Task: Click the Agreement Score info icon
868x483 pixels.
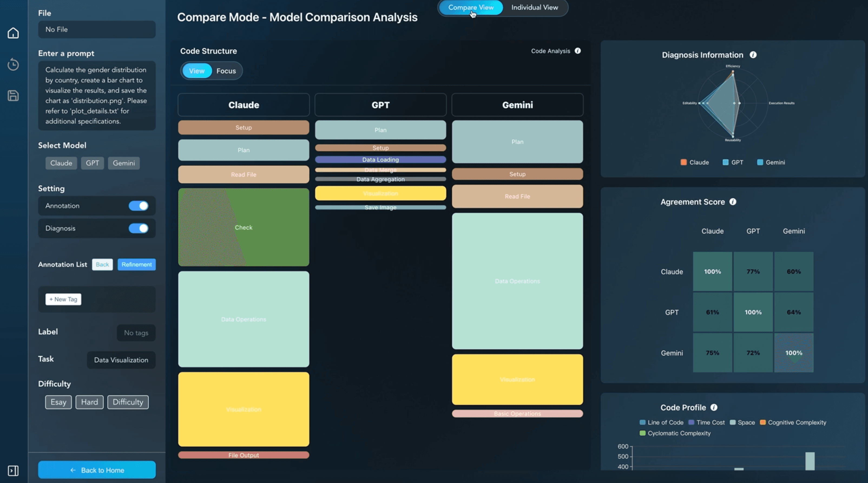Action: [732, 201]
